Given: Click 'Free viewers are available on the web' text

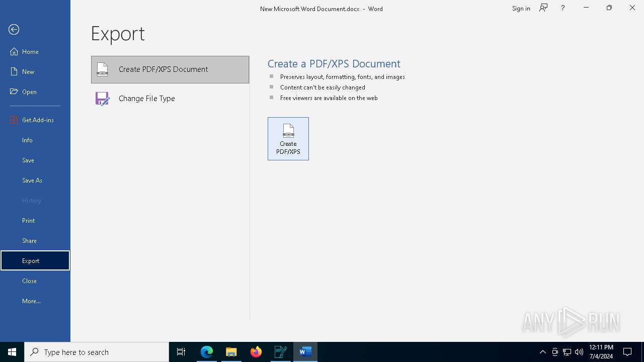Looking at the screenshot, I should pyautogui.click(x=329, y=98).
